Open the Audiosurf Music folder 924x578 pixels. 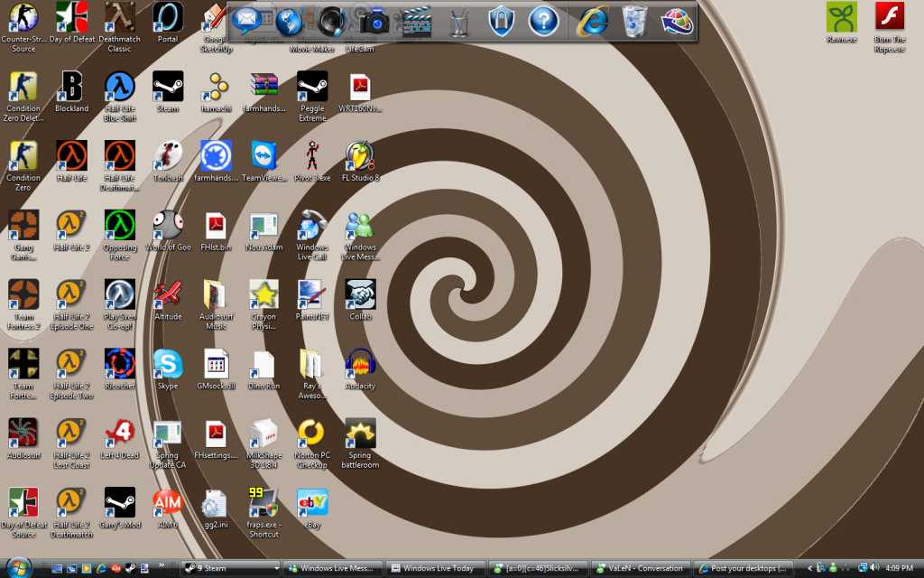click(x=216, y=295)
